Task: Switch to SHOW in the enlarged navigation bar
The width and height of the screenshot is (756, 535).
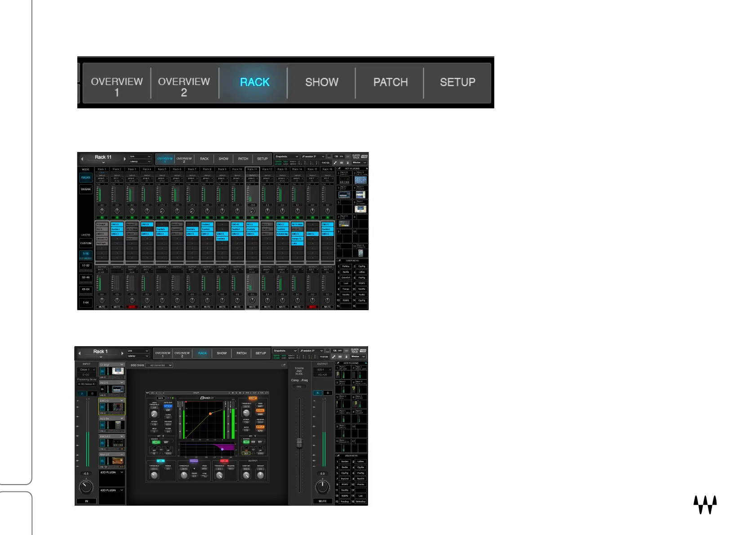Action: point(322,82)
